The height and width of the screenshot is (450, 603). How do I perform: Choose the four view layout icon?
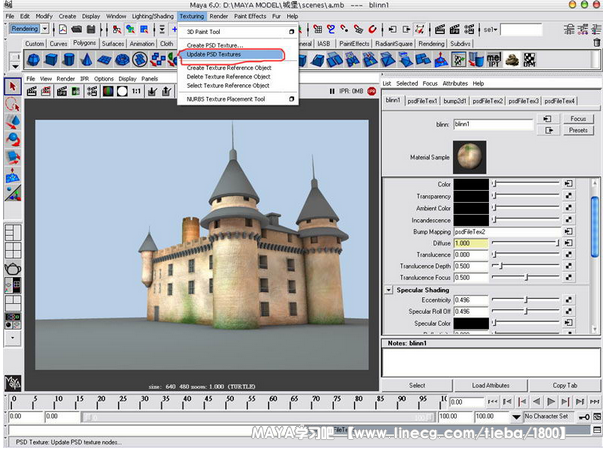pos(13,250)
